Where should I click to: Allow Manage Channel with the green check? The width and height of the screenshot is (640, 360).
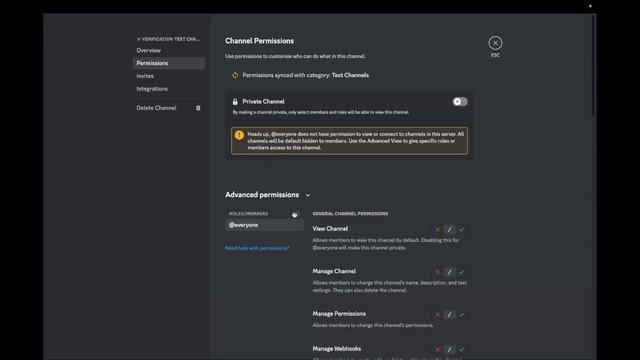pyautogui.click(x=462, y=272)
